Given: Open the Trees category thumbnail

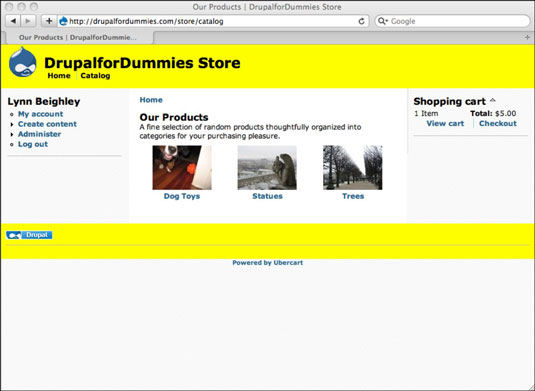Looking at the screenshot, I should tap(353, 168).
